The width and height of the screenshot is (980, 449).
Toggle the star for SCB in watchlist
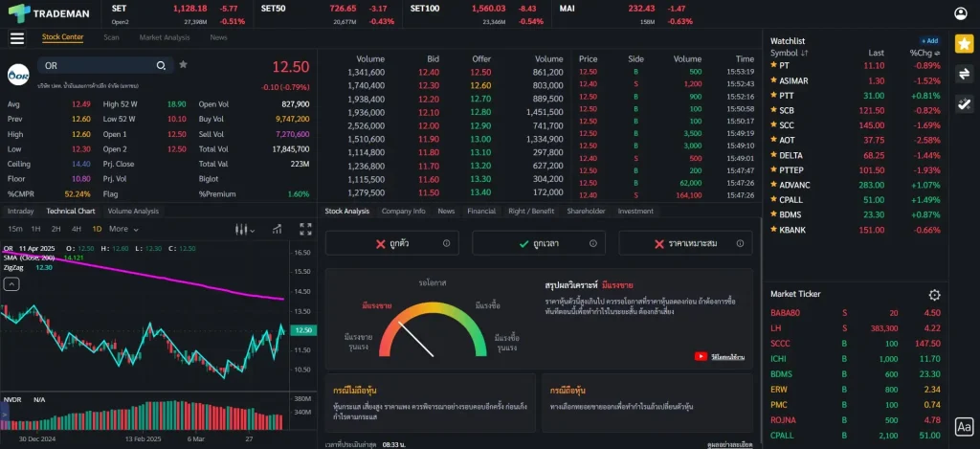(773, 110)
